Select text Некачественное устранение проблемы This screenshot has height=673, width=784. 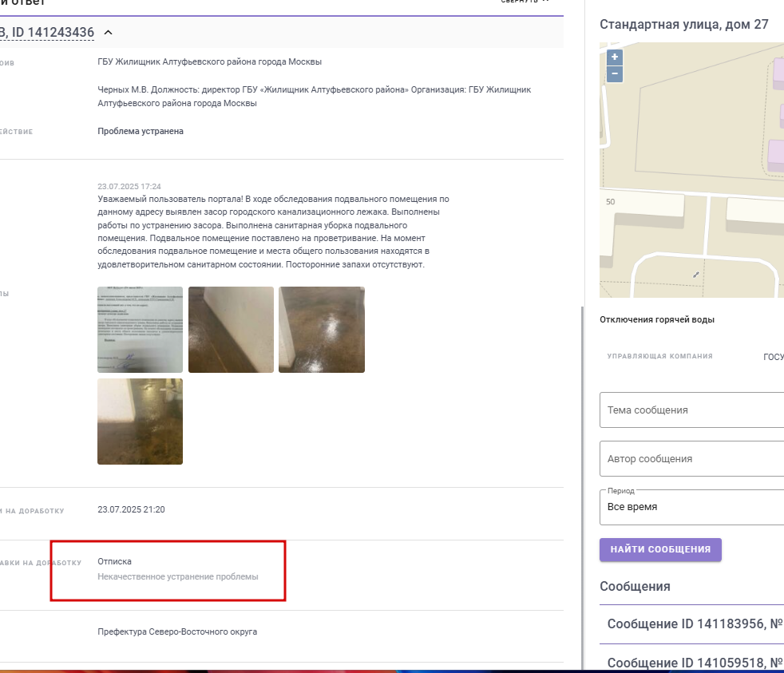[178, 576]
